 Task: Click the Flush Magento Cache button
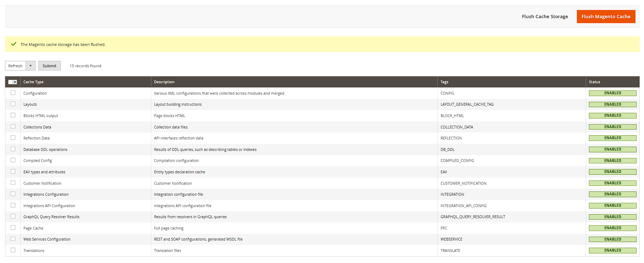(x=606, y=16)
